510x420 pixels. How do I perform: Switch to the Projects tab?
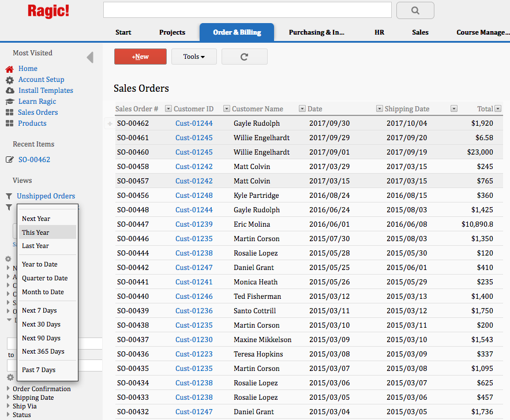pos(172,32)
